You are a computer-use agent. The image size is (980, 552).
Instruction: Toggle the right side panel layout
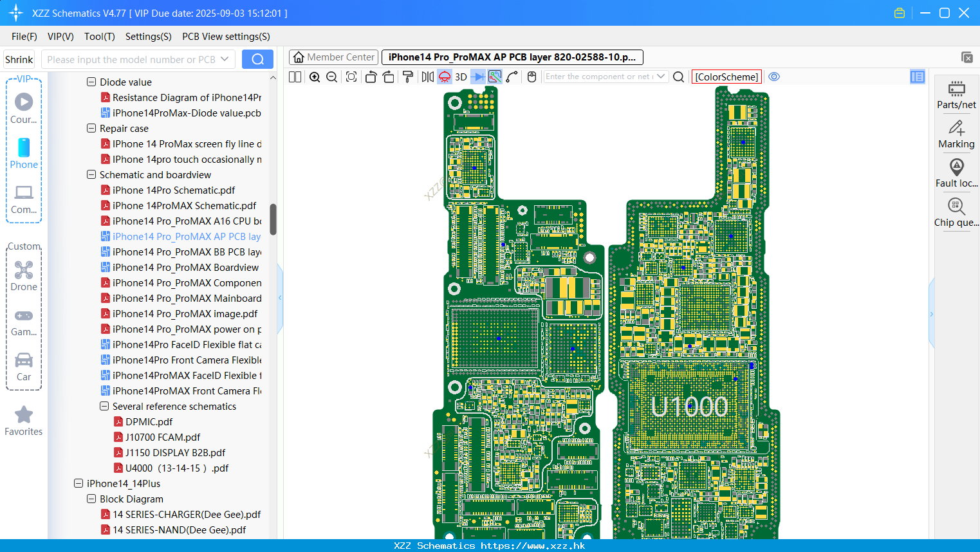point(918,77)
